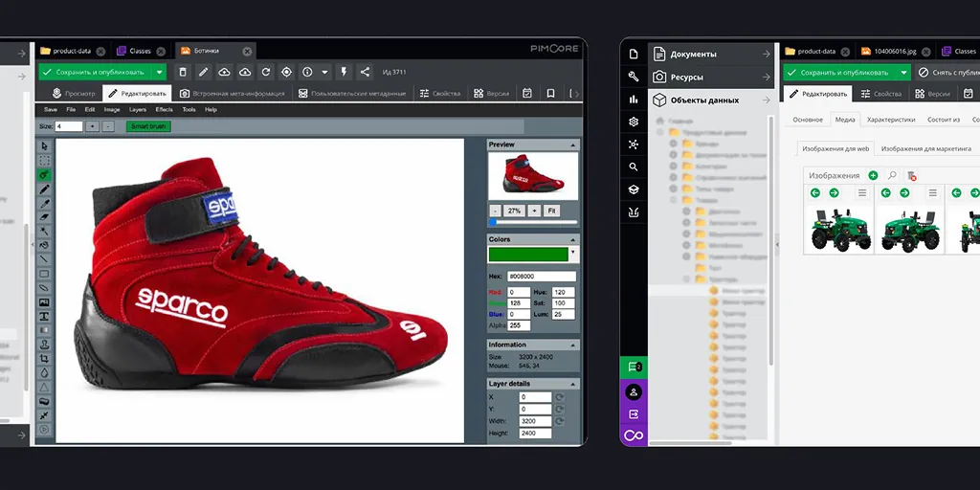Image resolution: width=980 pixels, height=490 pixels.
Task: Click the lightning bolt icon
Action: tap(344, 72)
